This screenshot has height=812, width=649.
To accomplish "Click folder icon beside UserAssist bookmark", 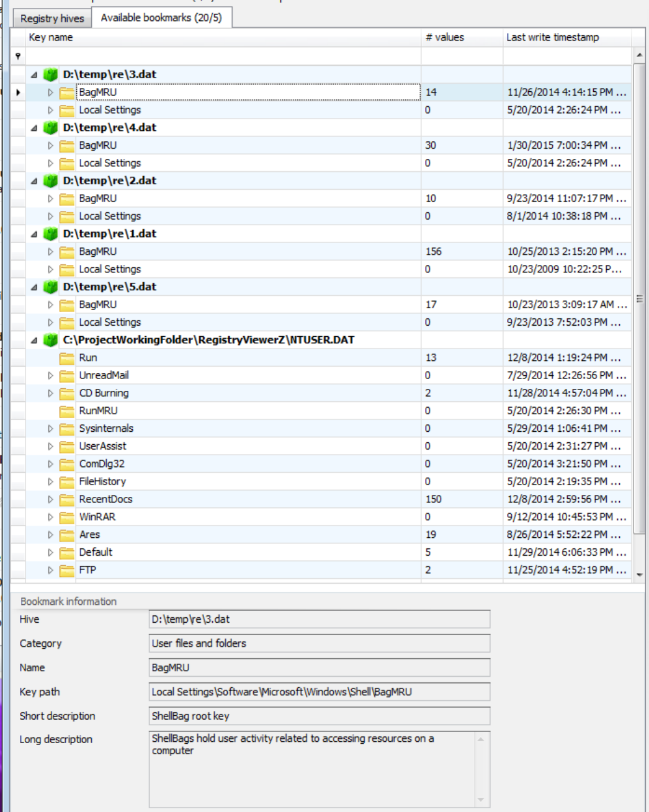I will click(67, 446).
